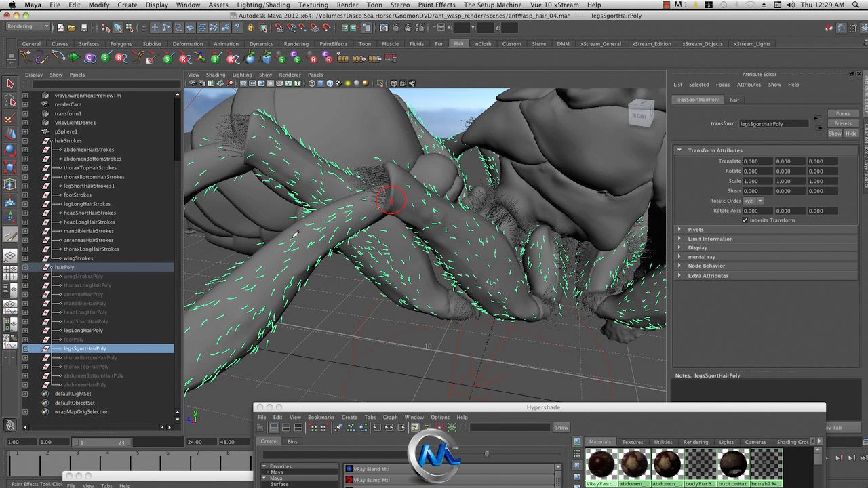Click the Show Manipulator tool icon

click(x=10, y=217)
